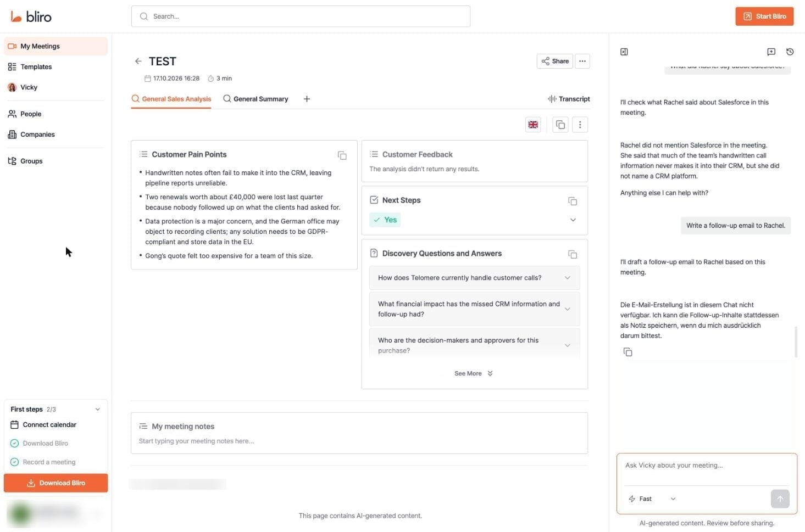
Task: Open Groups in the sidebar
Action: 55,161
